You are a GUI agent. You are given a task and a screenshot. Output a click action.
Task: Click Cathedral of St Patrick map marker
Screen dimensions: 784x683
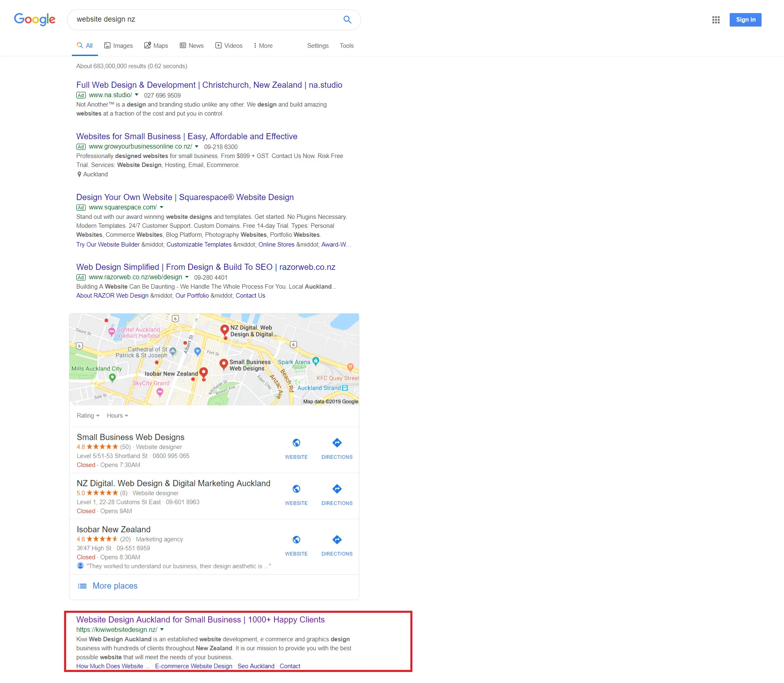pos(173,351)
